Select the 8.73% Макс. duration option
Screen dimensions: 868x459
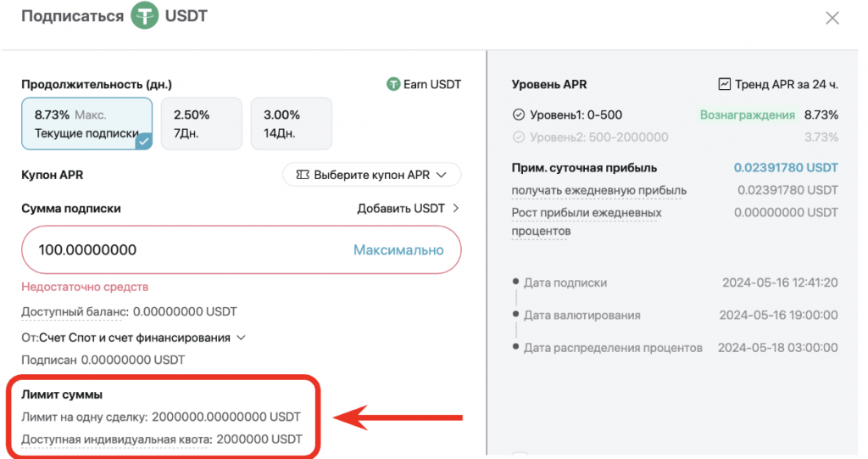87,124
